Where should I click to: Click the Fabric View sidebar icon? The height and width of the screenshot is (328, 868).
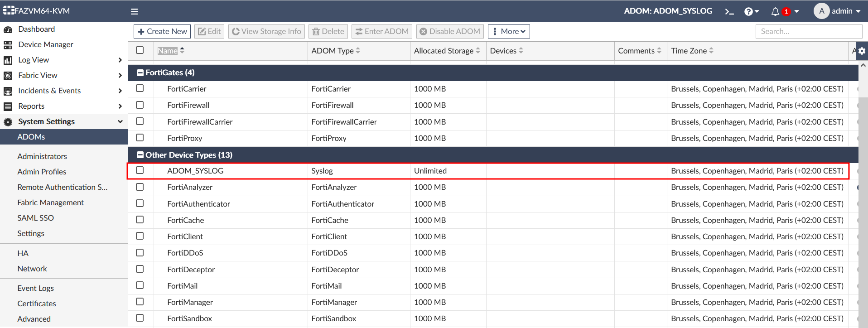tap(8, 76)
